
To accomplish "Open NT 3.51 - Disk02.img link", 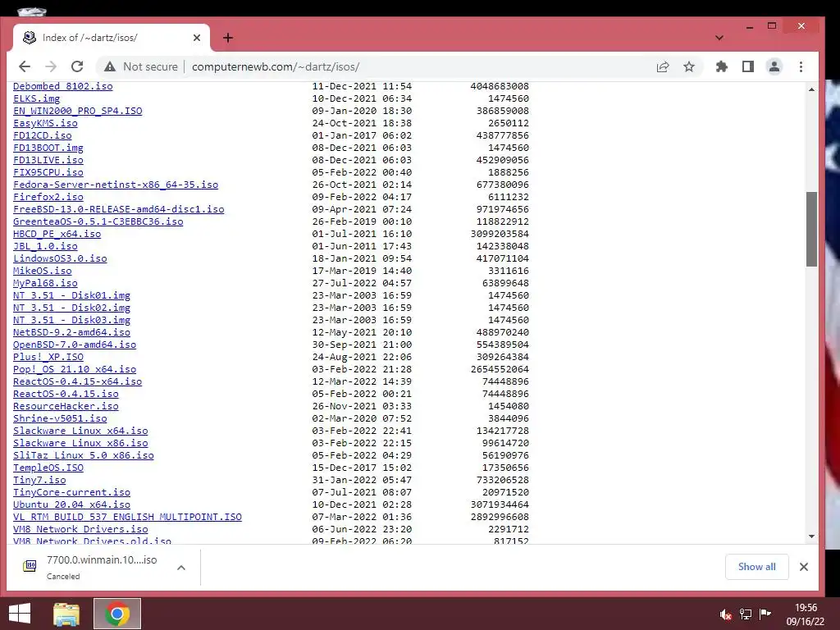I will (72, 308).
